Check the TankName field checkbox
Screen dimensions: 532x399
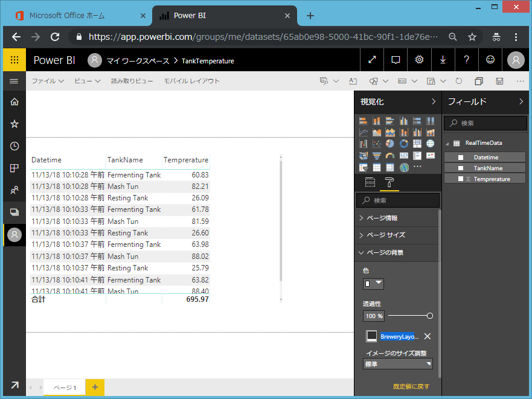click(x=461, y=168)
